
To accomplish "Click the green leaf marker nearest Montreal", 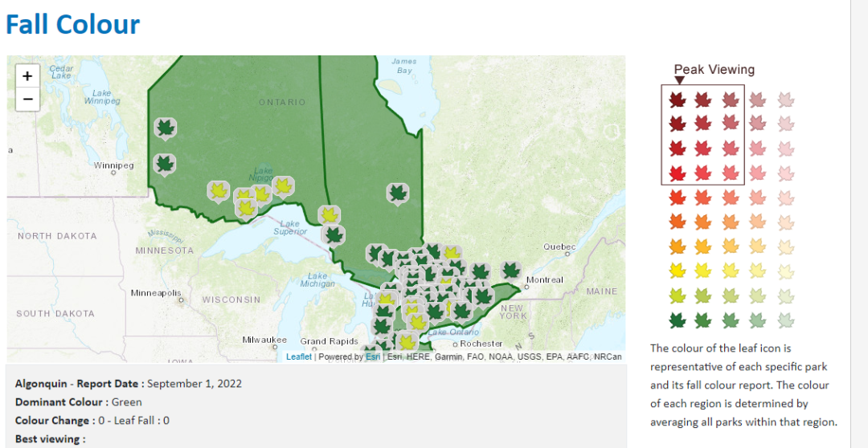I will 510,271.
